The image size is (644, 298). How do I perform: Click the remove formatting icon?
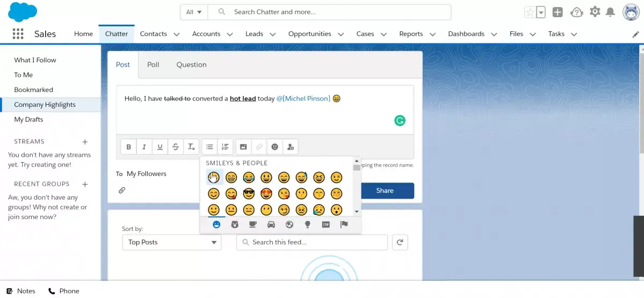tap(191, 147)
